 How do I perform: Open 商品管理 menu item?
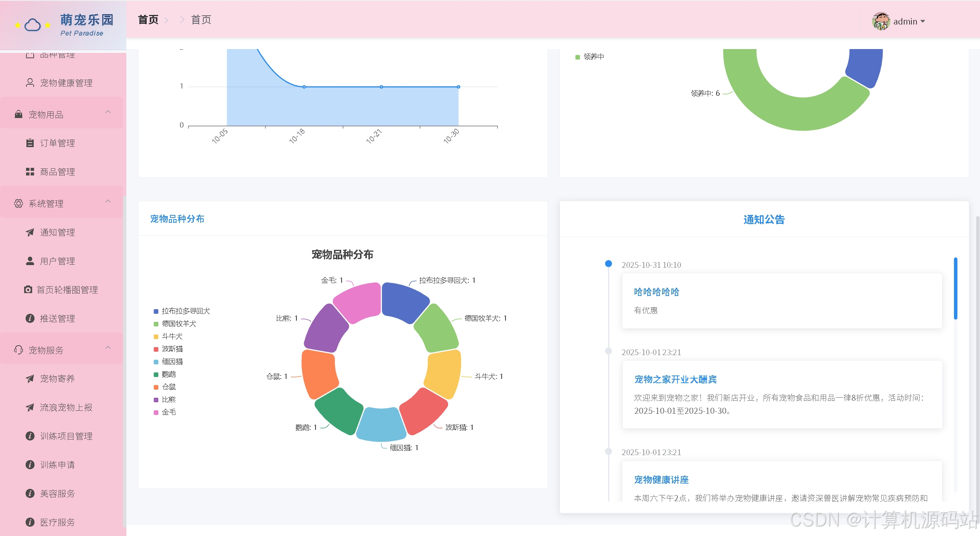tap(61, 172)
